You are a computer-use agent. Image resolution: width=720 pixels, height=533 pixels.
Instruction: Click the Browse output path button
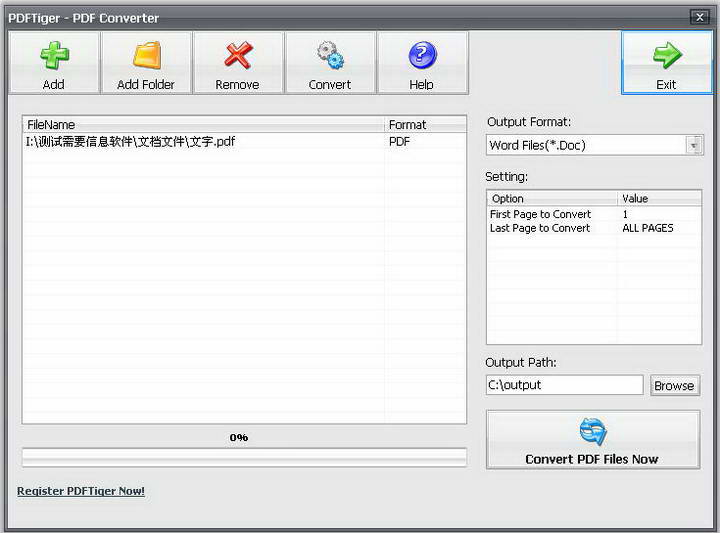(674, 385)
